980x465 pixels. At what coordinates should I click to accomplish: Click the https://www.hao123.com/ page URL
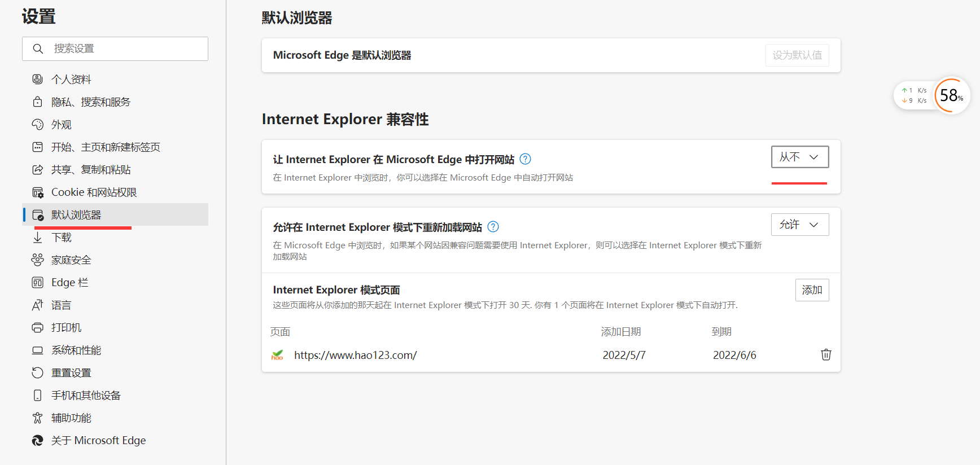(356, 355)
